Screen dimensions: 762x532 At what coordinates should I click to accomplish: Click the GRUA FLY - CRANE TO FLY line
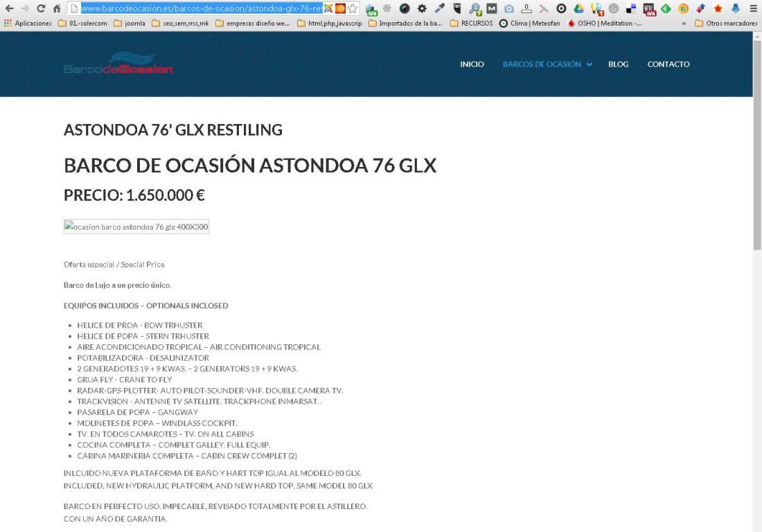tap(125, 380)
